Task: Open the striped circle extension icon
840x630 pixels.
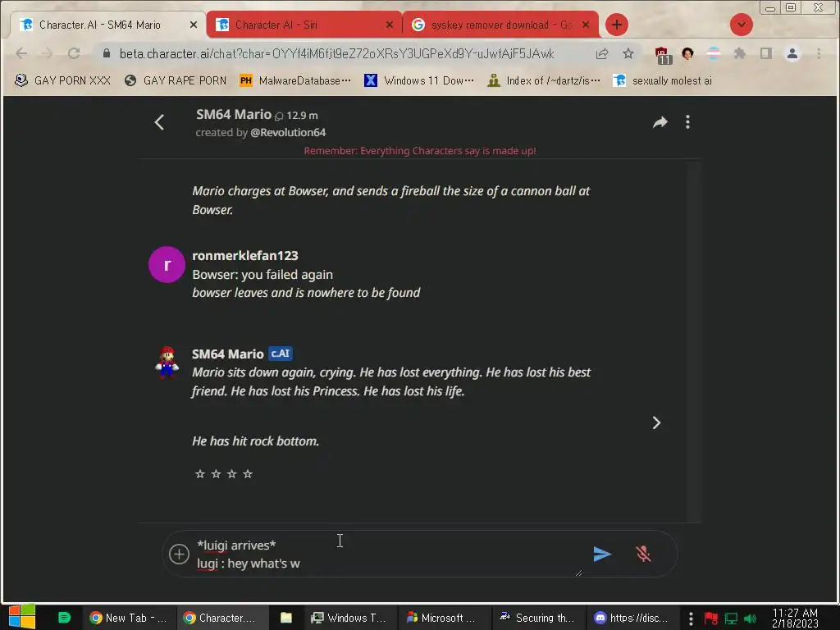Action: (x=713, y=53)
